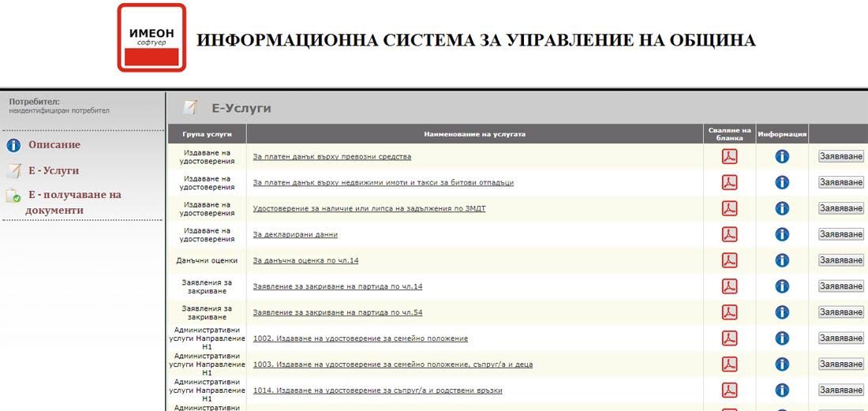
Task: Open link за недвижими имоти и такси битови отпадъци
Action: 383,182
